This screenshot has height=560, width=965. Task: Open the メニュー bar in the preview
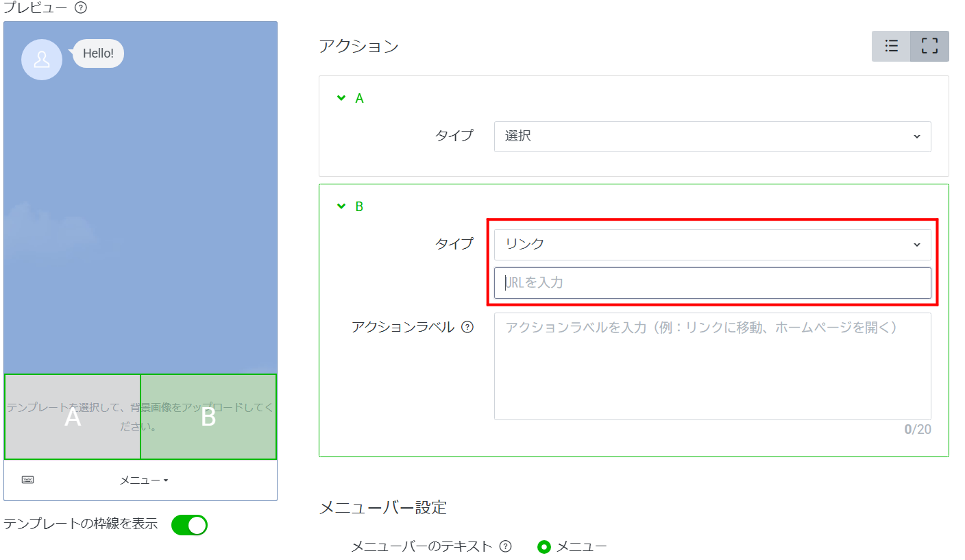click(x=144, y=480)
